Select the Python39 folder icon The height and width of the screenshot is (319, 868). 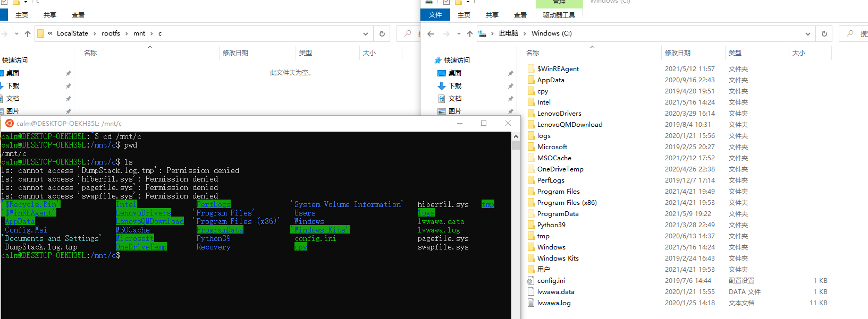point(530,225)
